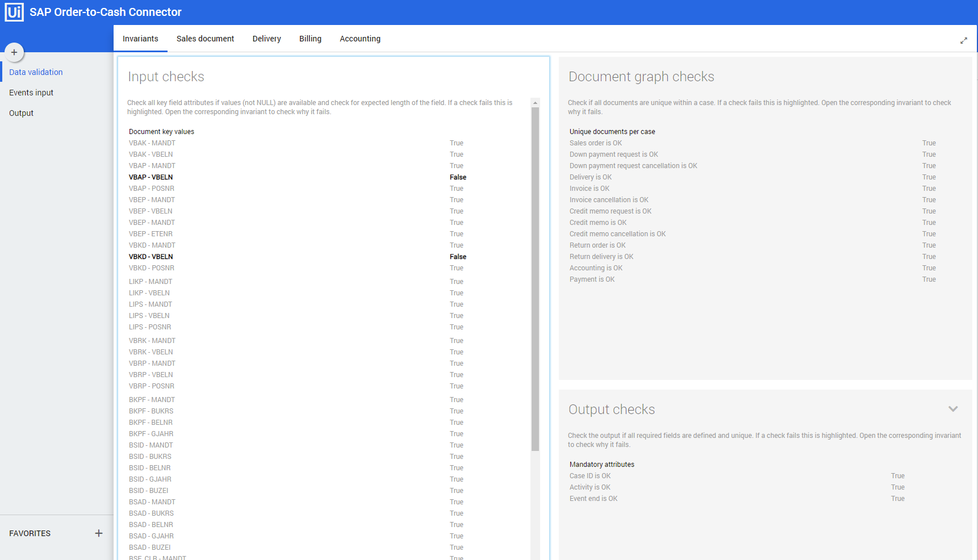Select the Invariants tab

click(x=140, y=39)
